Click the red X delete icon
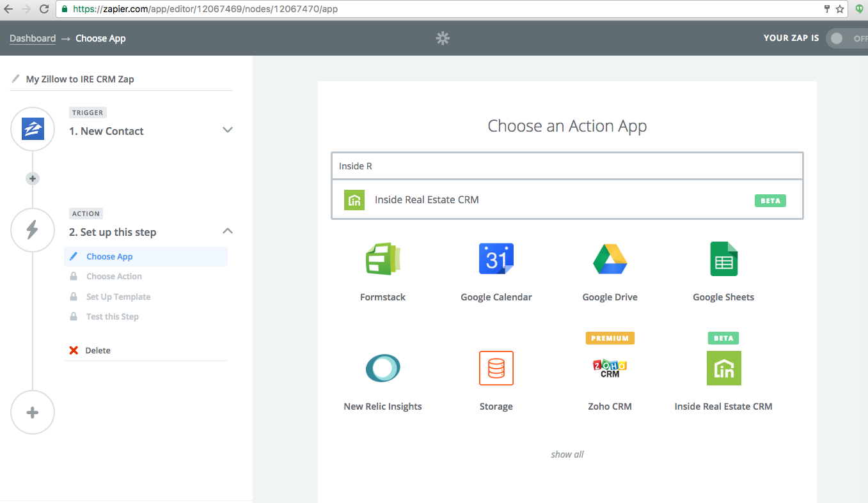 pyautogui.click(x=74, y=350)
